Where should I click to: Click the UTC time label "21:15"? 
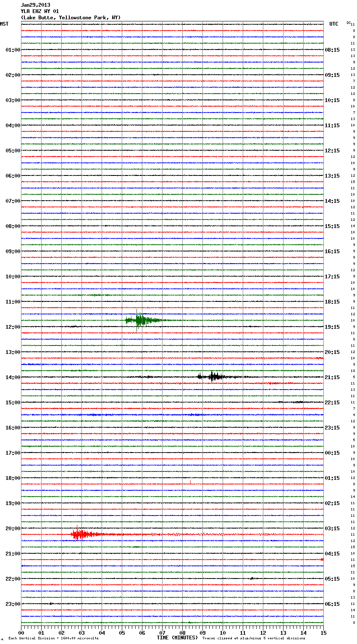(x=332, y=377)
